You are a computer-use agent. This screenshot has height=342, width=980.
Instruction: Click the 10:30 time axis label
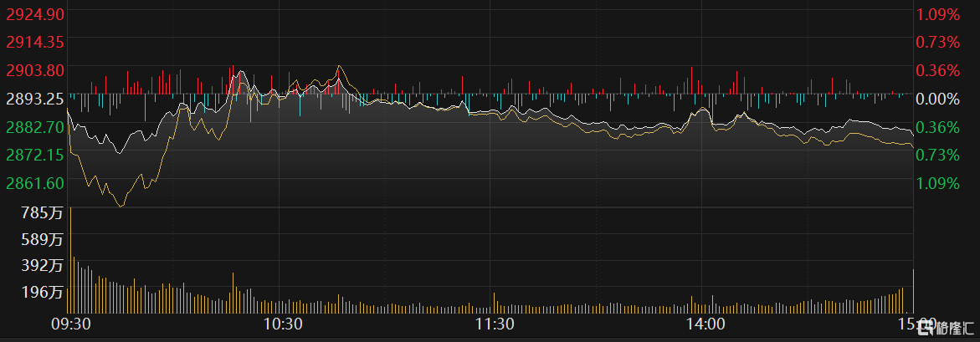(x=282, y=324)
